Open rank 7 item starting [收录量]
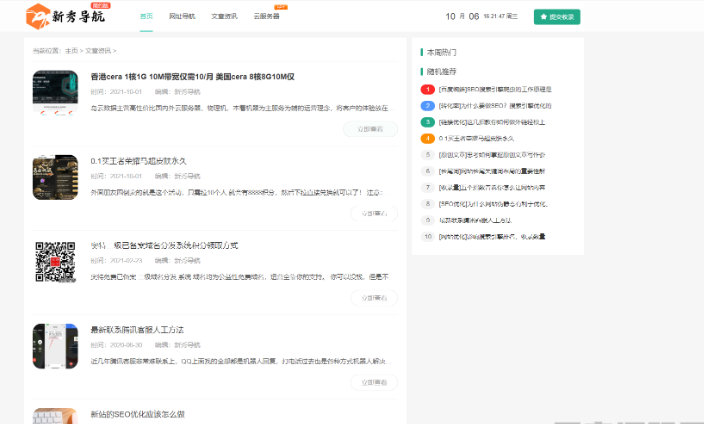704x424 pixels. point(492,187)
